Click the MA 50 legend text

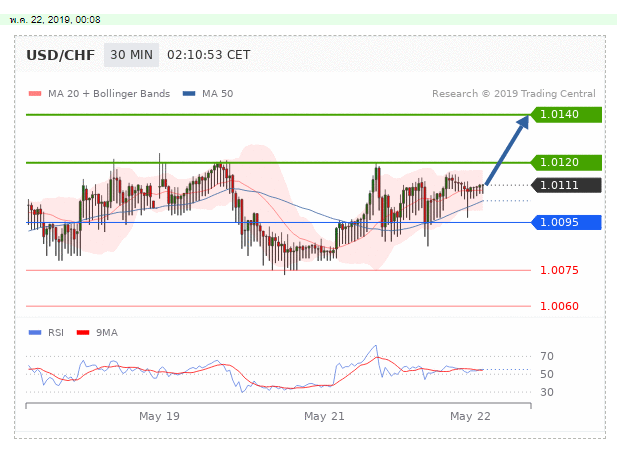pyautogui.click(x=218, y=94)
